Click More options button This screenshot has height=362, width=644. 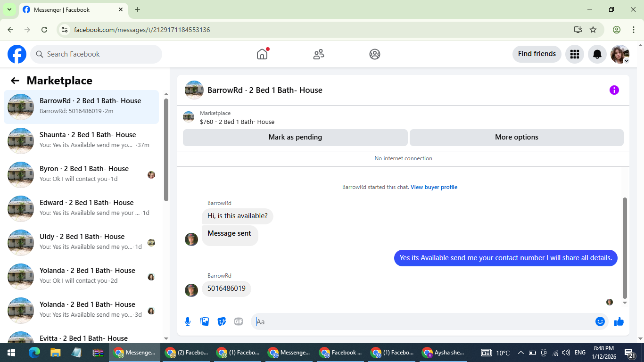click(517, 137)
